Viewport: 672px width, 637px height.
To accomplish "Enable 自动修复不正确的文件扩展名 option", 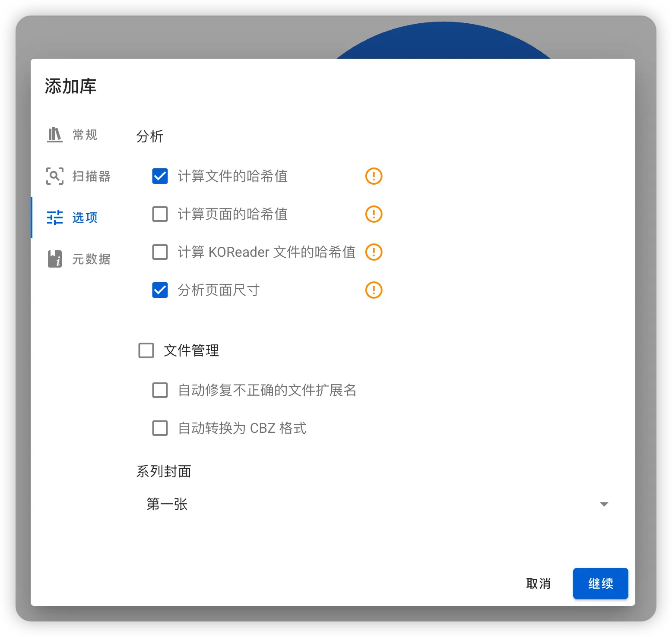I will point(160,390).
